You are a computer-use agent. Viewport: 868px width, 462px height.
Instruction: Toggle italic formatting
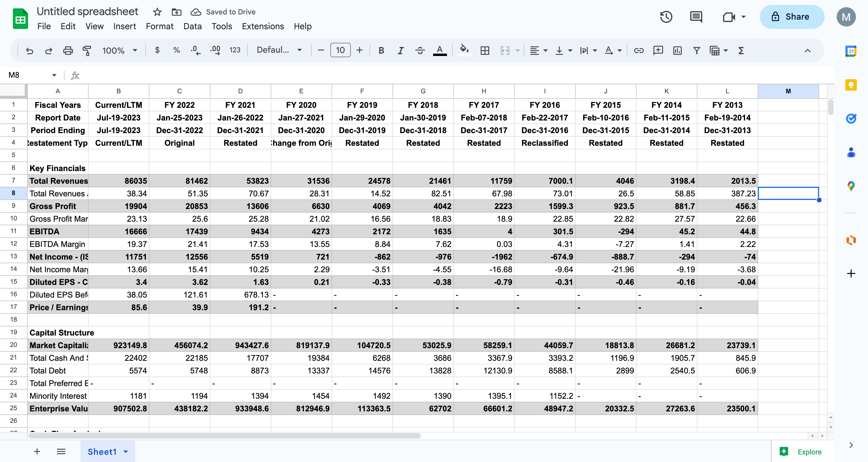click(x=400, y=51)
